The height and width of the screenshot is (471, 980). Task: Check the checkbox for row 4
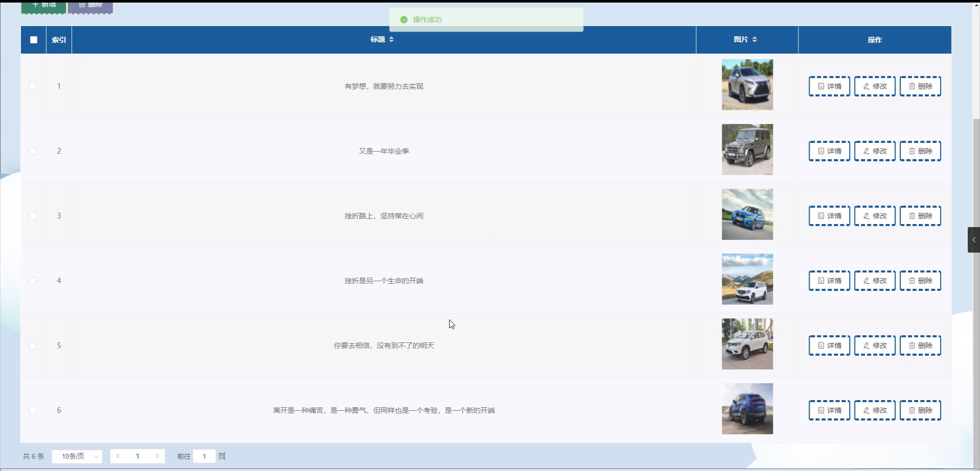pyautogui.click(x=33, y=281)
